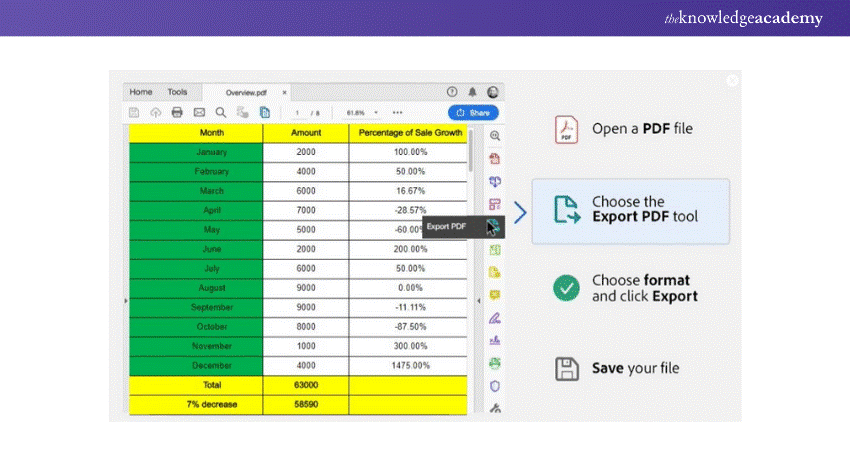This screenshot has height=450, width=850.
Task: Open the yellow Comment tool in sidebar
Action: point(494,295)
